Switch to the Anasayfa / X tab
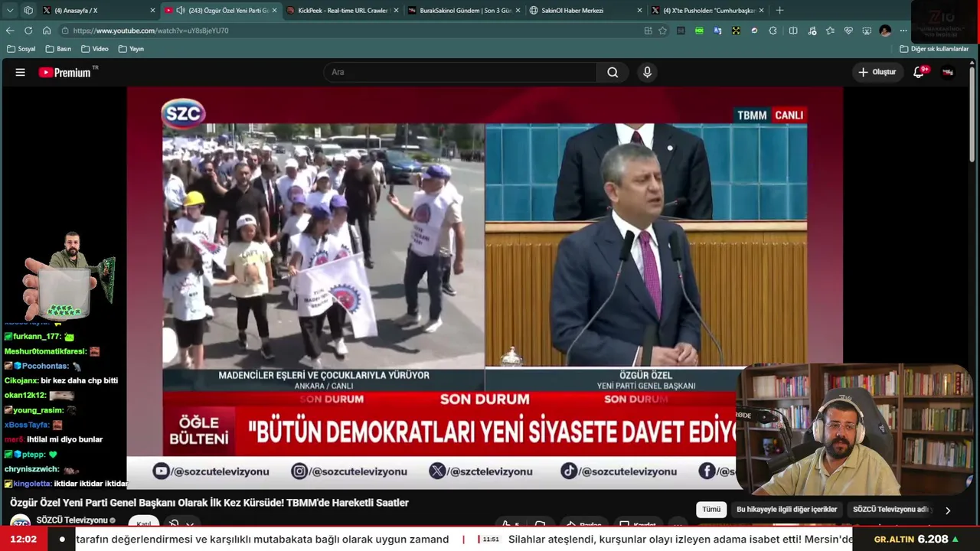This screenshot has width=980, height=551. click(98, 11)
